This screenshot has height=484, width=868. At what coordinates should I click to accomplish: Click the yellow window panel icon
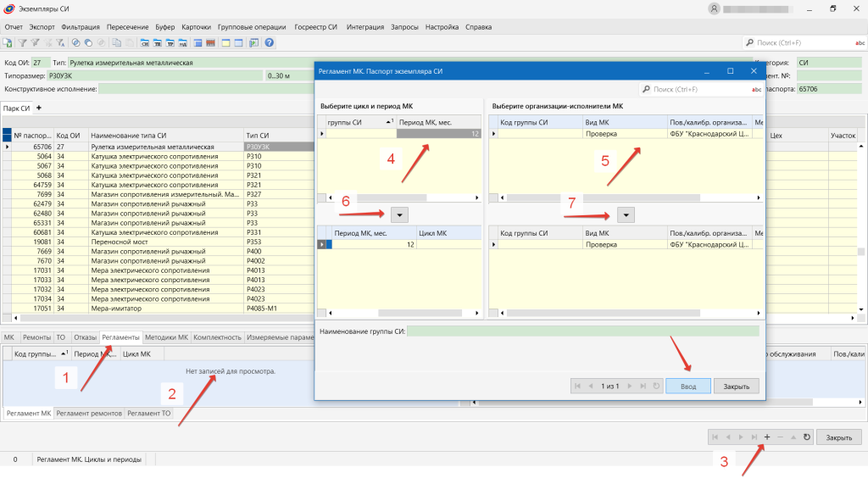click(225, 42)
